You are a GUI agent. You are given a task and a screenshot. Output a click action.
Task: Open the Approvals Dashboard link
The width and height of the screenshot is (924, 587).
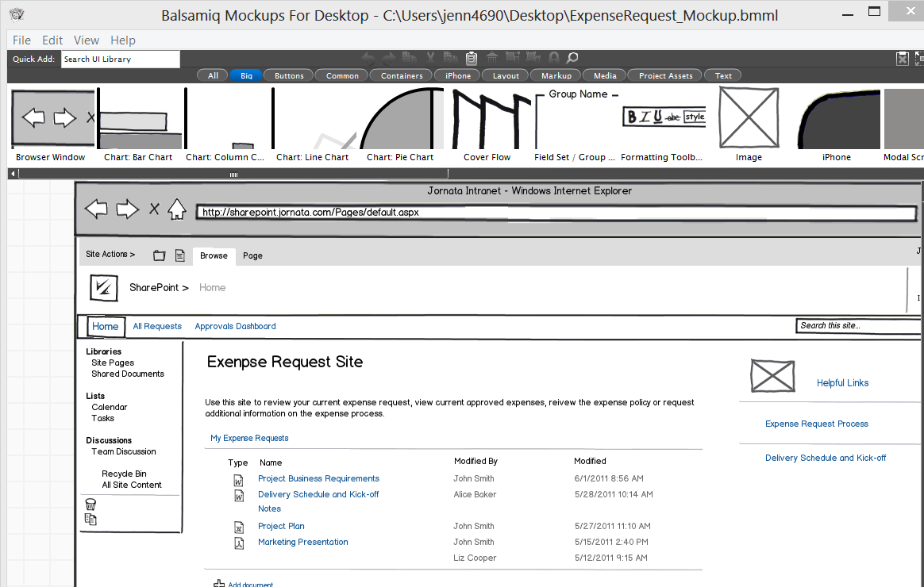click(x=235, y=326)
